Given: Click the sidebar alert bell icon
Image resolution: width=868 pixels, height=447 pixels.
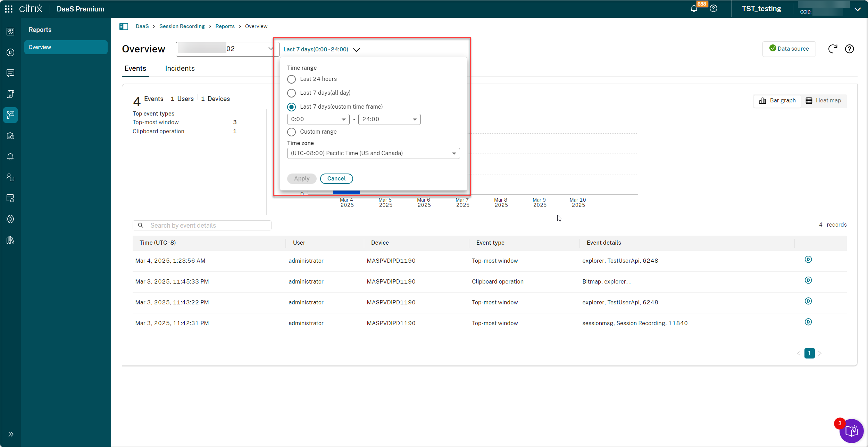Looking at the screenshot, I should 10,157.
